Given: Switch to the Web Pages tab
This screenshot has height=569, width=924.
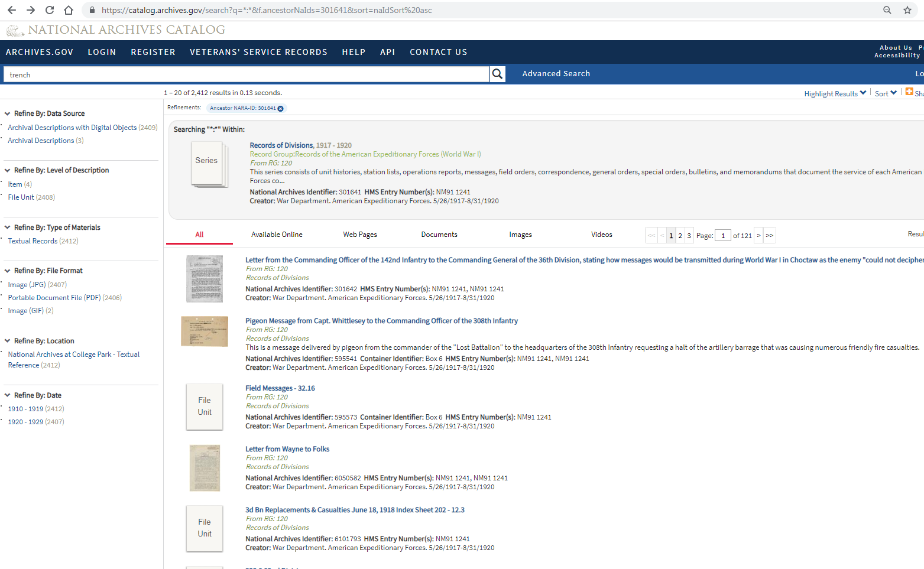Looking at the screenshot, I should tap(360, 235).
